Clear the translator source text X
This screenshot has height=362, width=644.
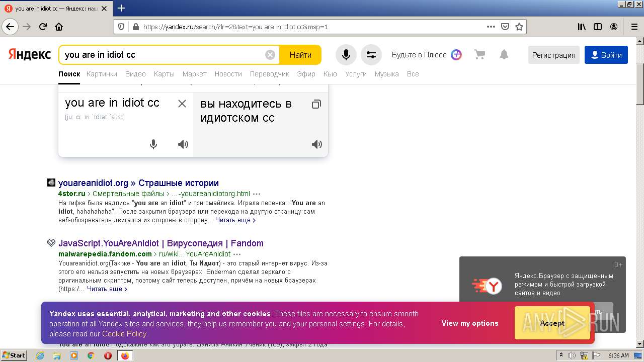coord(182,104)
